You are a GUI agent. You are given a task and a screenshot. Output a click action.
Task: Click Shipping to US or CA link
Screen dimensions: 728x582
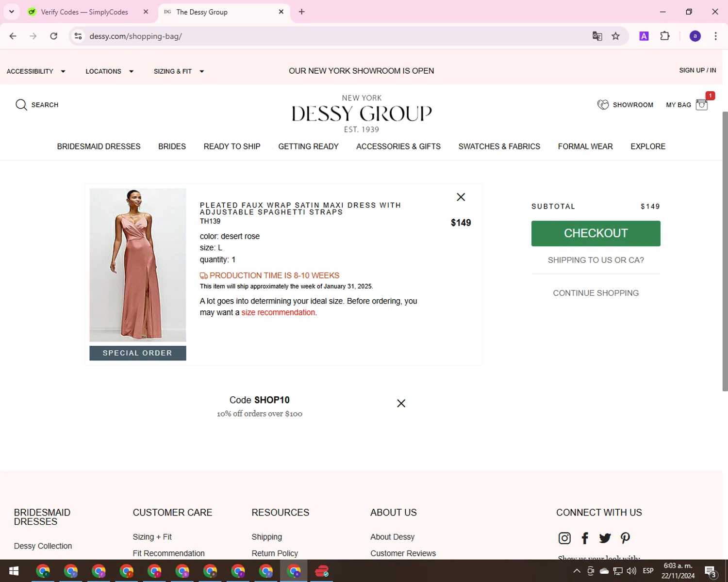point(596,260)
